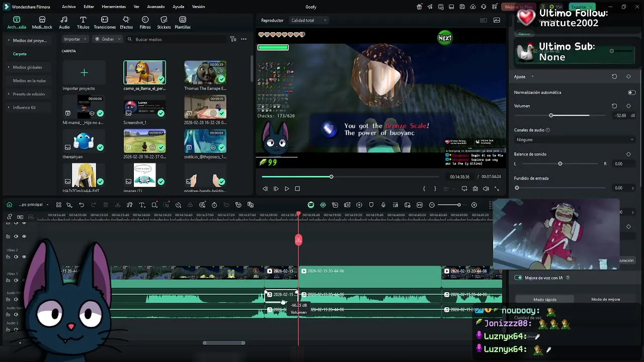Click the timeline zoom out minus

pyautogui.click(x=432, y=205)
